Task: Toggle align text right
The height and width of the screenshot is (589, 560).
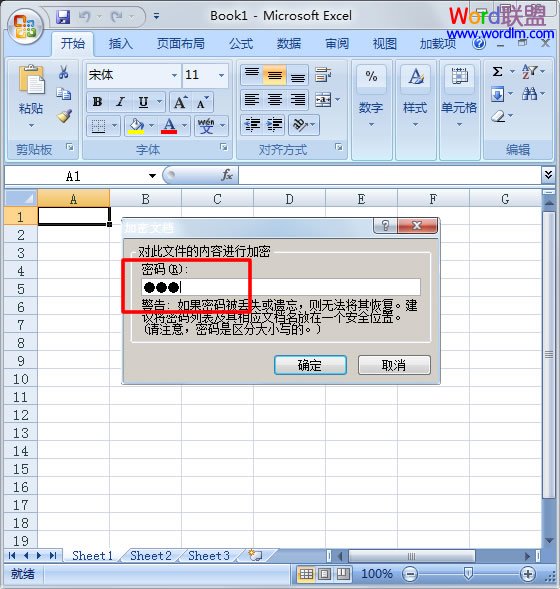Action: (x=297, y=100)
